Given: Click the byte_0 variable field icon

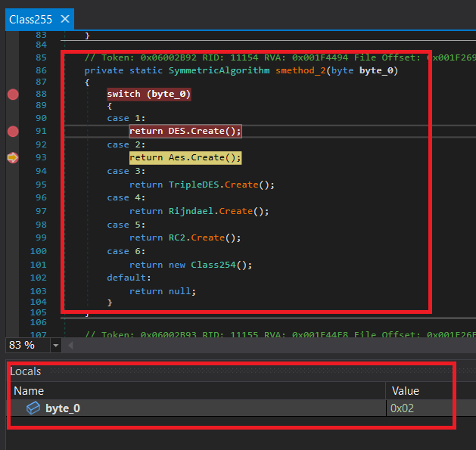Looking at the screenshot, I should pyautogui.click(x=33, y=408).
